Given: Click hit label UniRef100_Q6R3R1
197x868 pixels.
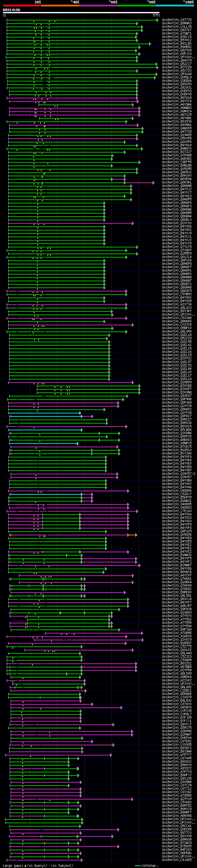Looking at the screenshot, I should [x=177, y=183].
